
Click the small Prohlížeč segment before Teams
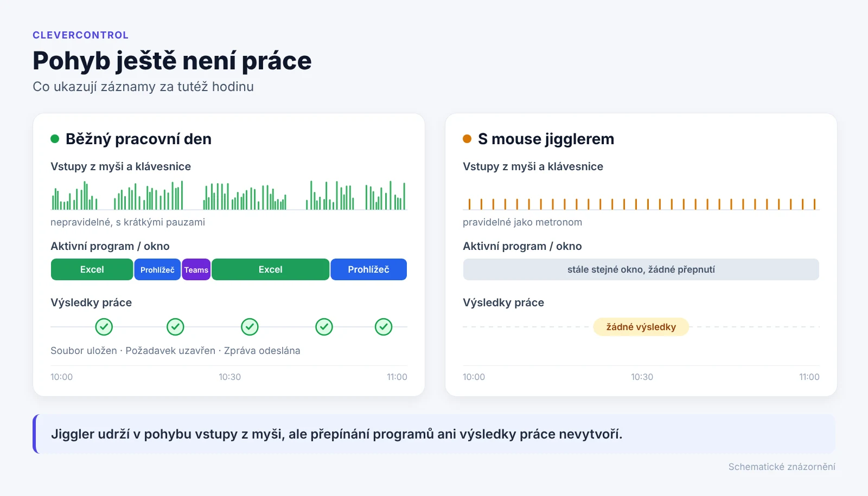(x=157, y=269)
